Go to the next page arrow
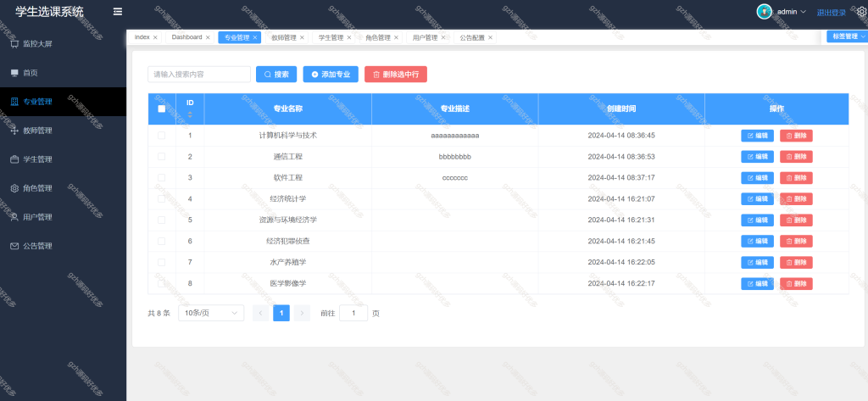 [x=302, y=313]
